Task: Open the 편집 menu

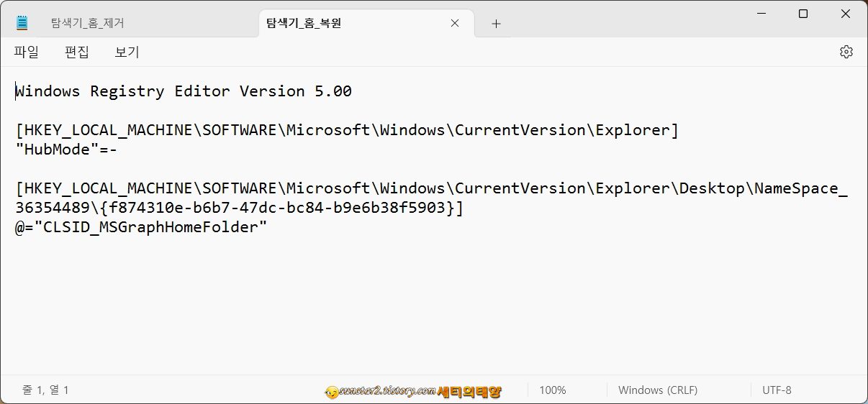Action: point(77,52)
